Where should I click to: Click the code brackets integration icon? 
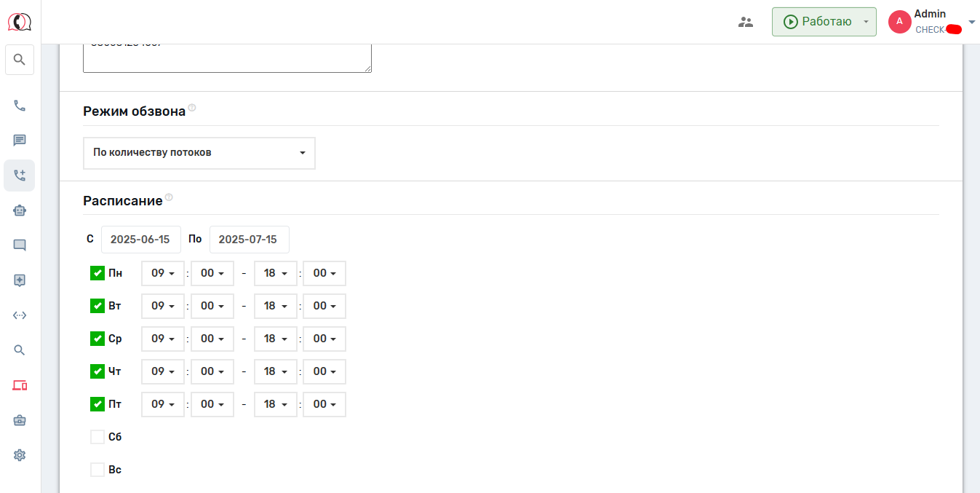[20, 315]
